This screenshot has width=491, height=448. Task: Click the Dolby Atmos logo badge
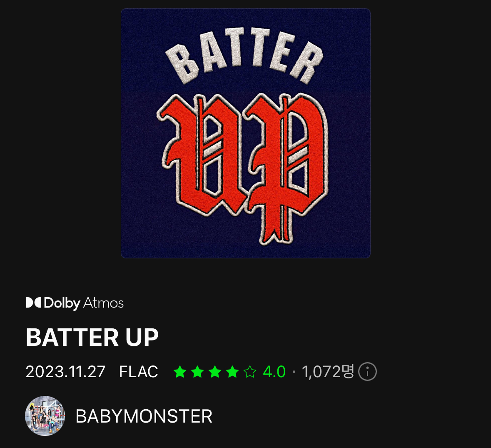tap(75, 303)
